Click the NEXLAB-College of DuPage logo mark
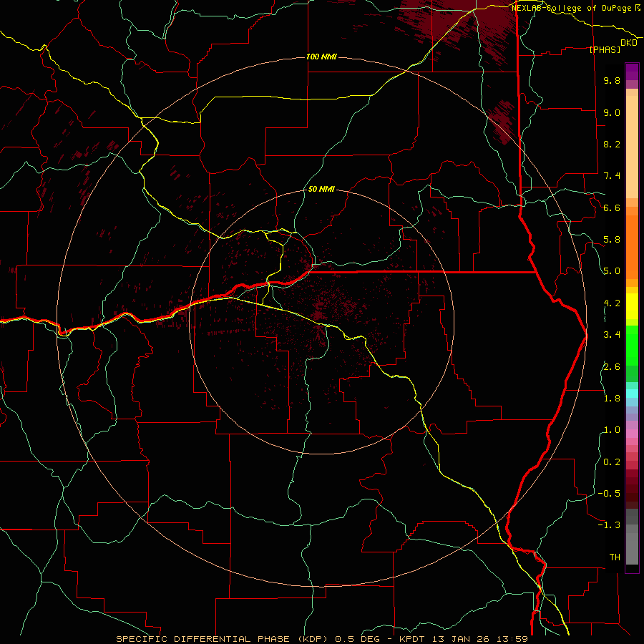 (x=638, y=8)
